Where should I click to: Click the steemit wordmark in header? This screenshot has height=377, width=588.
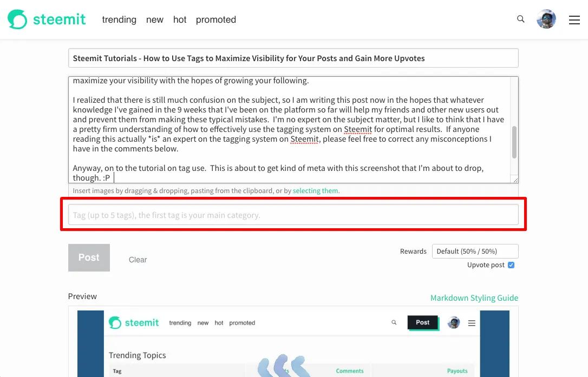pos(59,19)
